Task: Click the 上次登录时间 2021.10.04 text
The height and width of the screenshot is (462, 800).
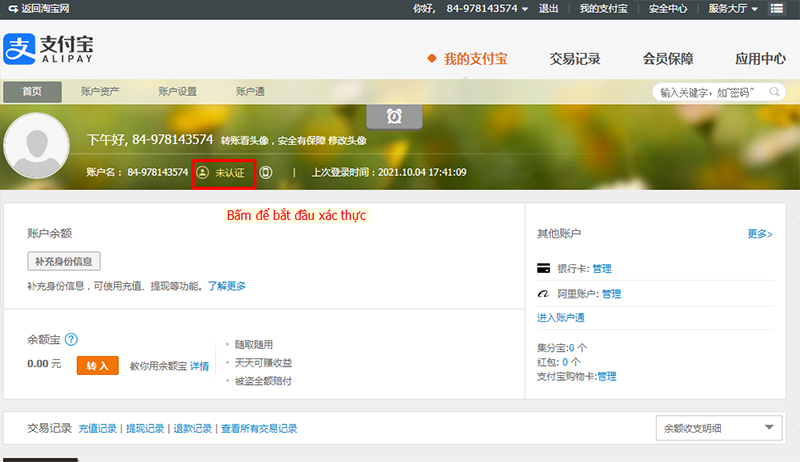Action: click(x=389, y=172)
